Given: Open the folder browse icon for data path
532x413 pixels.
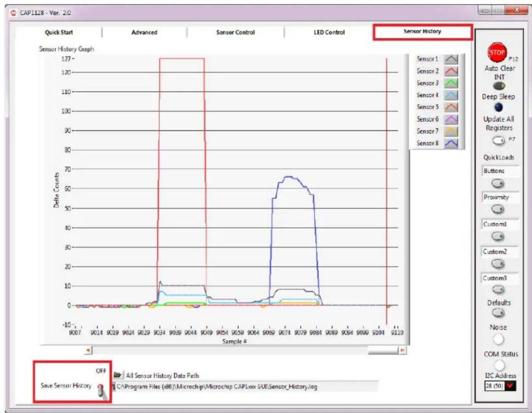Looking at the screenshot, I should click(118, 375).
